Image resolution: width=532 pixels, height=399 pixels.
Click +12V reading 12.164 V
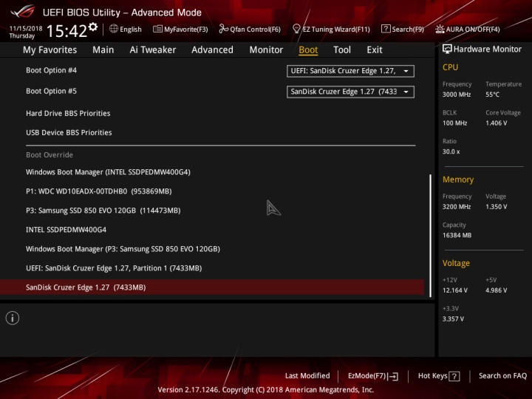(x=454, y=290)
